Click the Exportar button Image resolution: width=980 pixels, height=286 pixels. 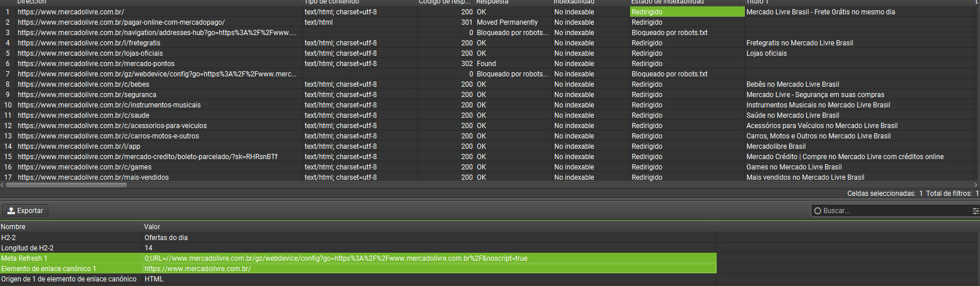pos(25,211)
